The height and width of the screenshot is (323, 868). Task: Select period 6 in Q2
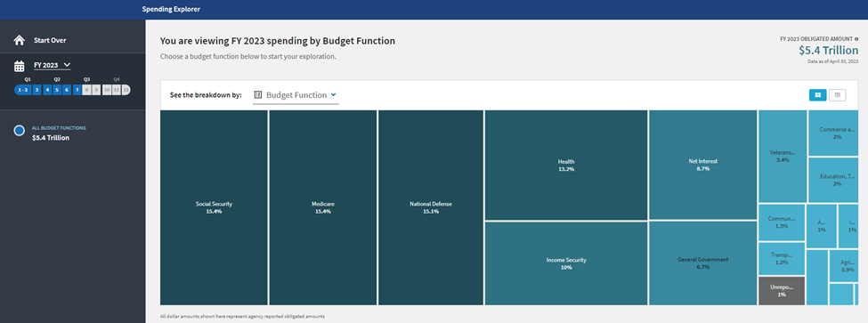point(67,90)
